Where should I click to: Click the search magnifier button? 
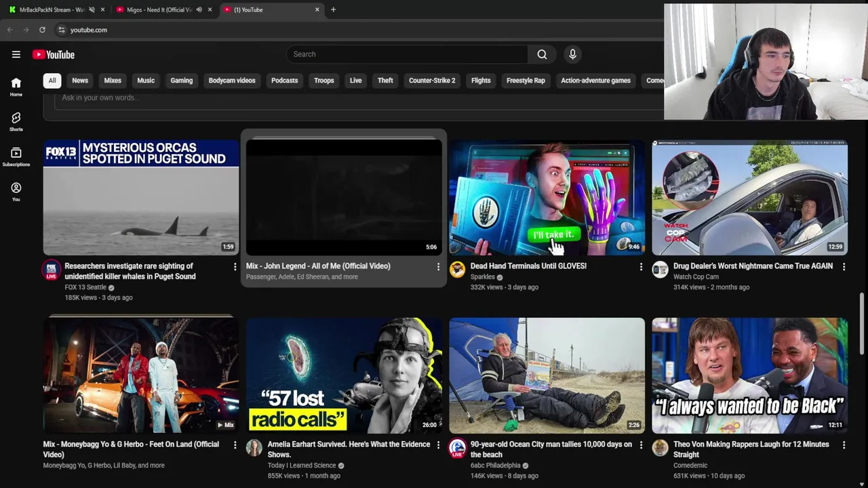542,54
